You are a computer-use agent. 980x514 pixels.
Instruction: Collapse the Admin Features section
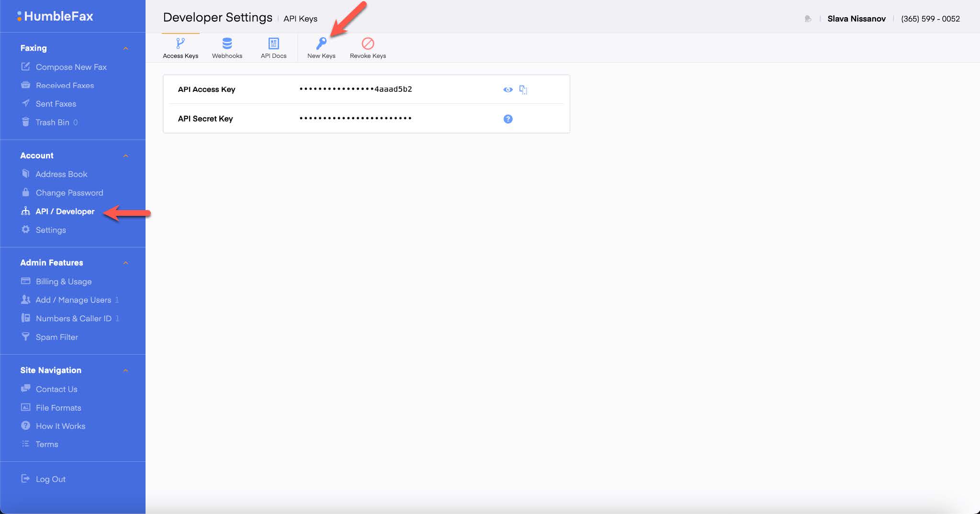125,263
